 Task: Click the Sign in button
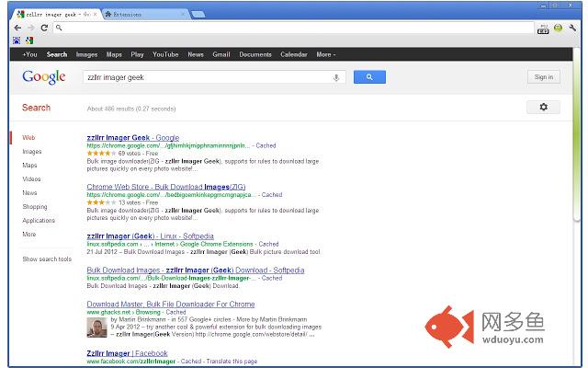[x=543, y=77]
